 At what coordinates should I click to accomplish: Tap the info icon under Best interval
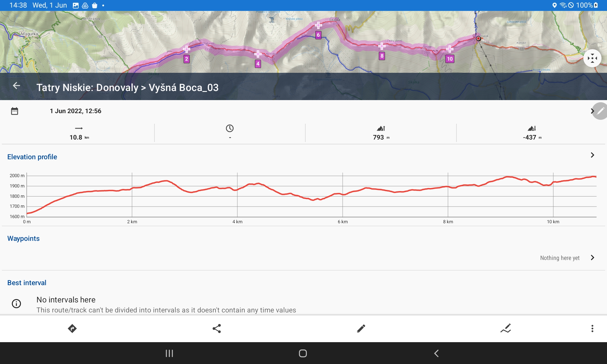point(16,304)
